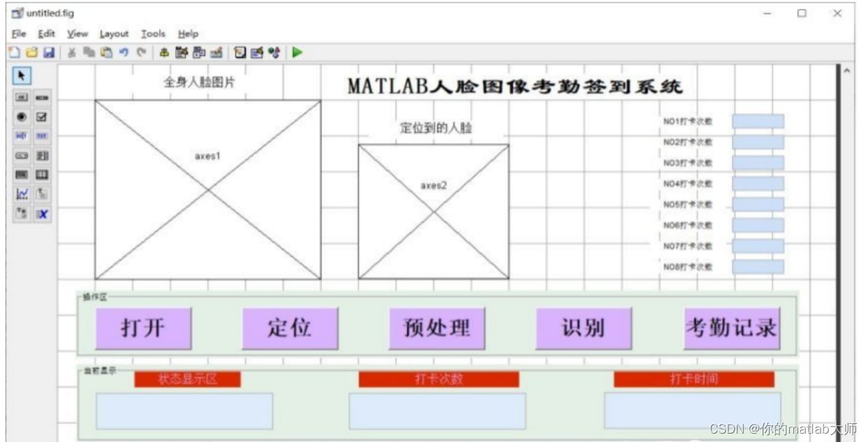Select the NO6打卡次数 edit box
This screenshot has width=868, height=442.
pos(758,225)
